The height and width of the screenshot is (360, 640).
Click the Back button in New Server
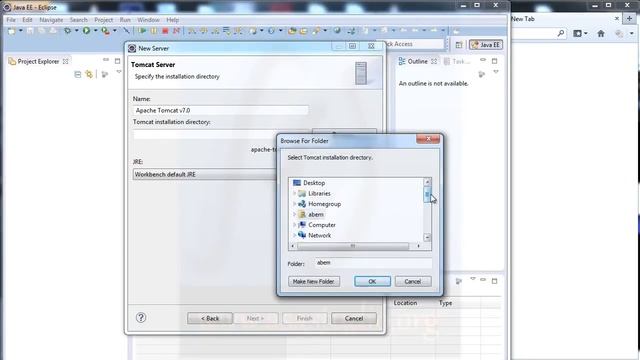210,318
